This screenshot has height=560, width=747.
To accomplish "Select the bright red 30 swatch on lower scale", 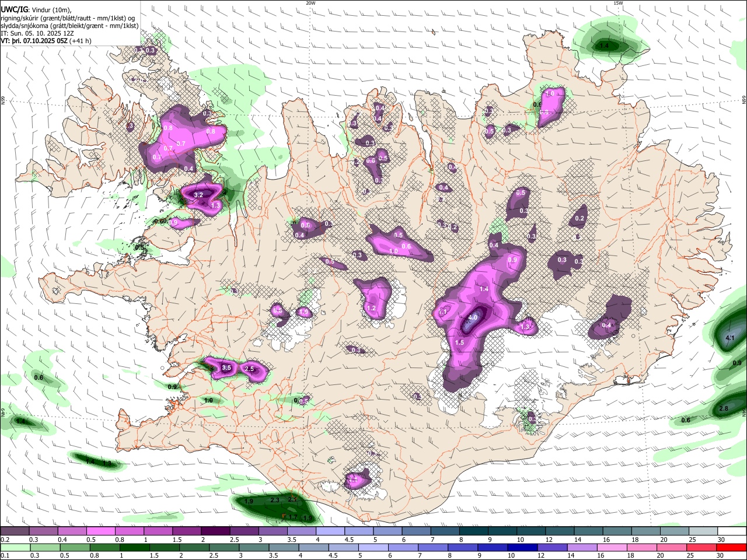I will pos(732,547).
